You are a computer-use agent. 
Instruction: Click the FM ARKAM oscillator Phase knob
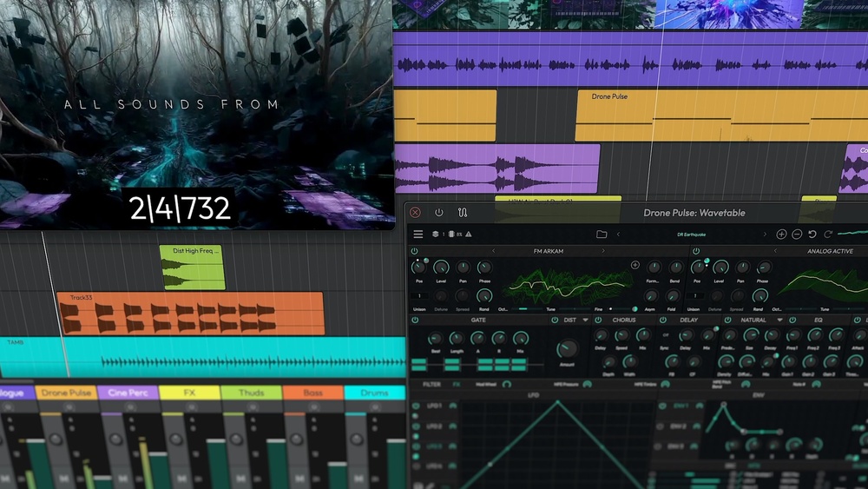[484, 268]
